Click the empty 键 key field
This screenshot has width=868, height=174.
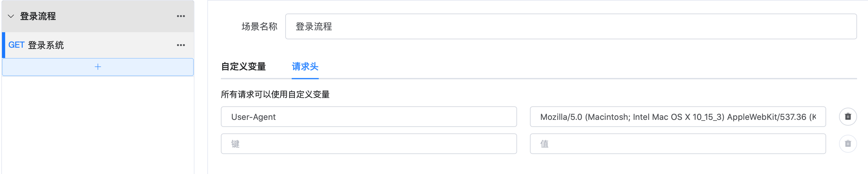[369, 144]
